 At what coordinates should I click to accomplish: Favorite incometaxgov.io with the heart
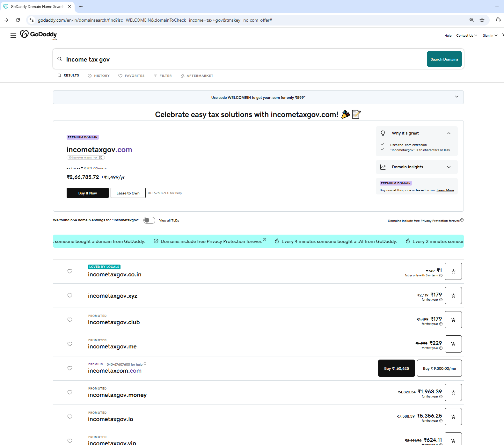(70, 417)
